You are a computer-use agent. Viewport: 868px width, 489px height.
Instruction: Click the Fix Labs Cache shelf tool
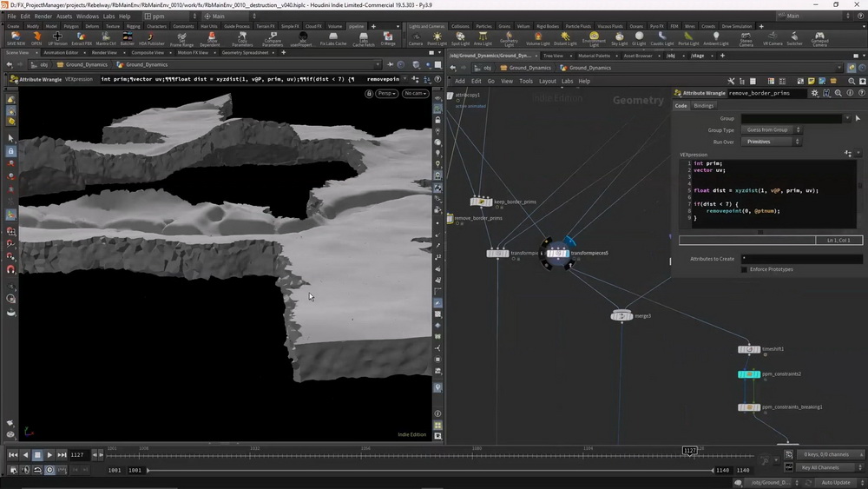click(332, 38)
